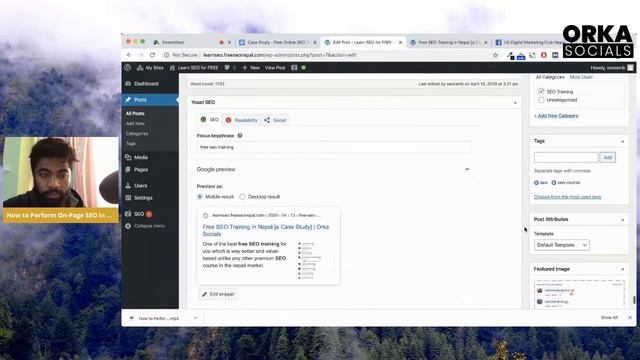
Task: Switch to Digital Marketing Club Facebook tab
Action: click(x=531, y=42)
